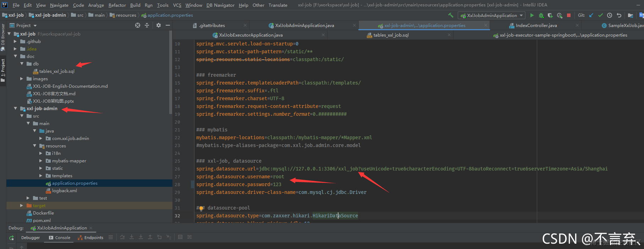The height and width of the screenshot is (249, 644).
Task: Open Project view selector dropdown
Action: coord(23,25)
